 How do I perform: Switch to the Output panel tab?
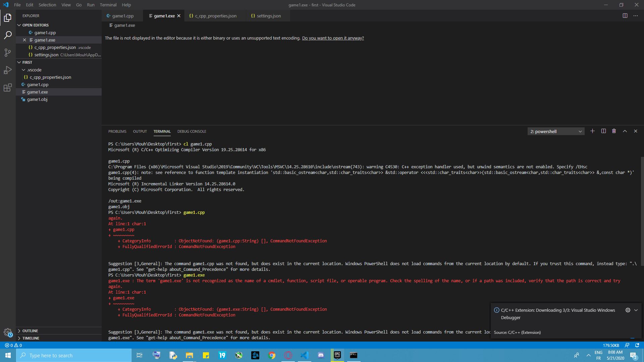click(140, 131)
